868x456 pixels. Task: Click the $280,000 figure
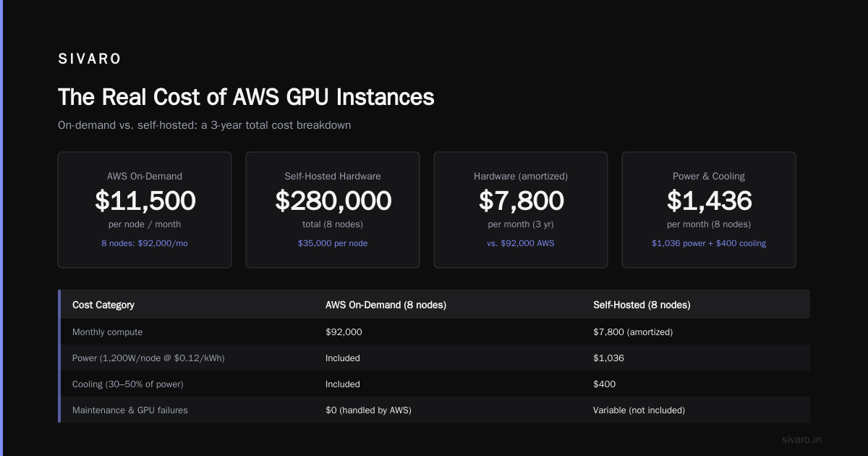(x=333, y=200)
